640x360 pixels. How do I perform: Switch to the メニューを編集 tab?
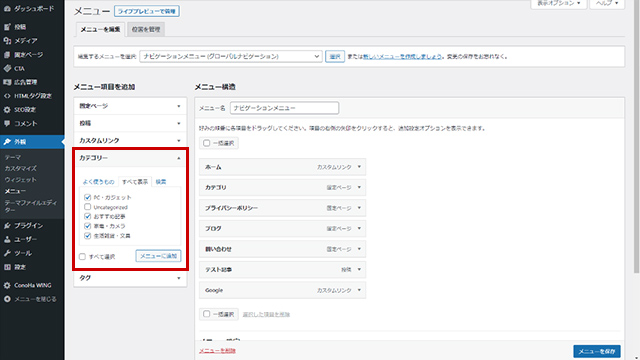point(100,29)
